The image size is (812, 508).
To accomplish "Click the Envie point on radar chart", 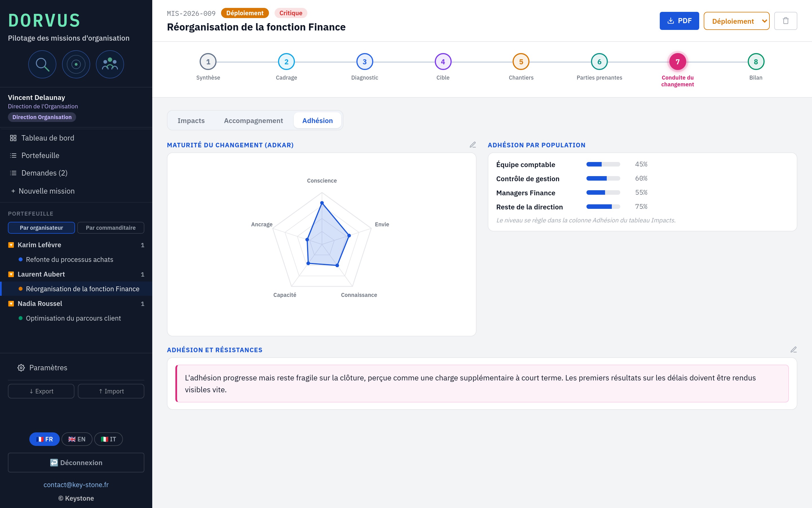I will click(349, 236).
